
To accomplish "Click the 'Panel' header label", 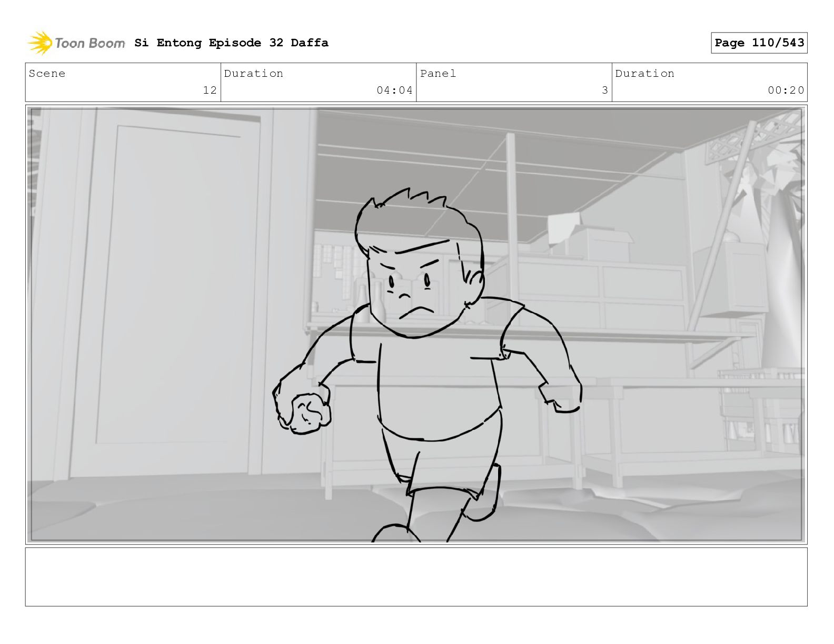I will tap(438, 74).
